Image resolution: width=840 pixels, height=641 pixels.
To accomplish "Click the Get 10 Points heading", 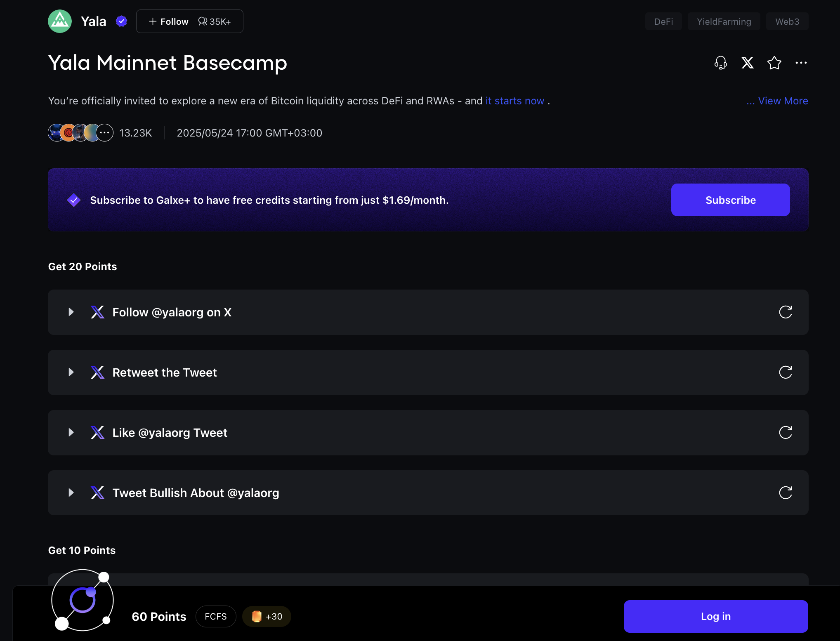I will 82,550.
